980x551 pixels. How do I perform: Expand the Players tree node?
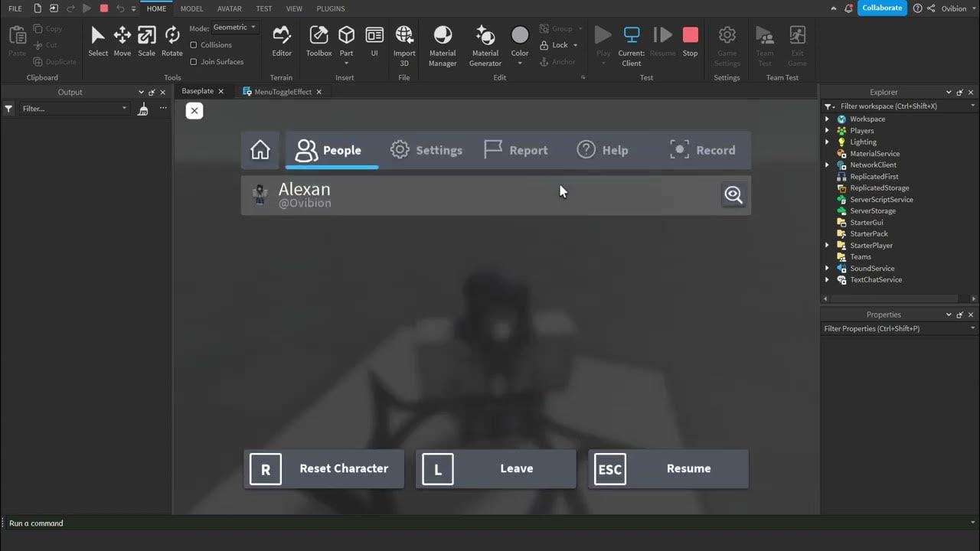[x=827, y=131]
